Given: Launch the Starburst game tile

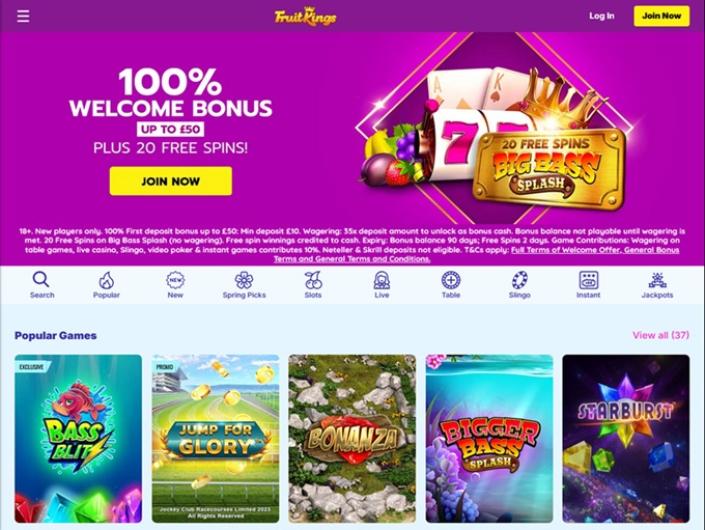Looking at the screenshot, I should point(626,439).
